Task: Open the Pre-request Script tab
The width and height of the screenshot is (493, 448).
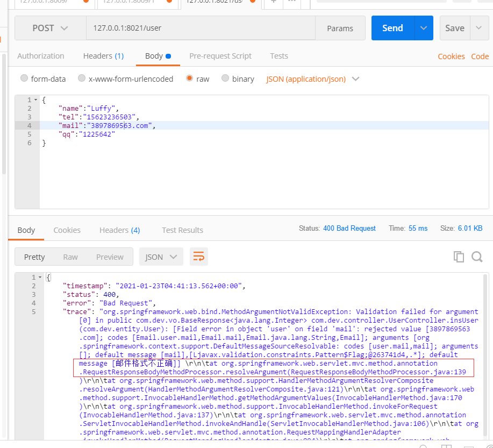Action: coord(220,56)
